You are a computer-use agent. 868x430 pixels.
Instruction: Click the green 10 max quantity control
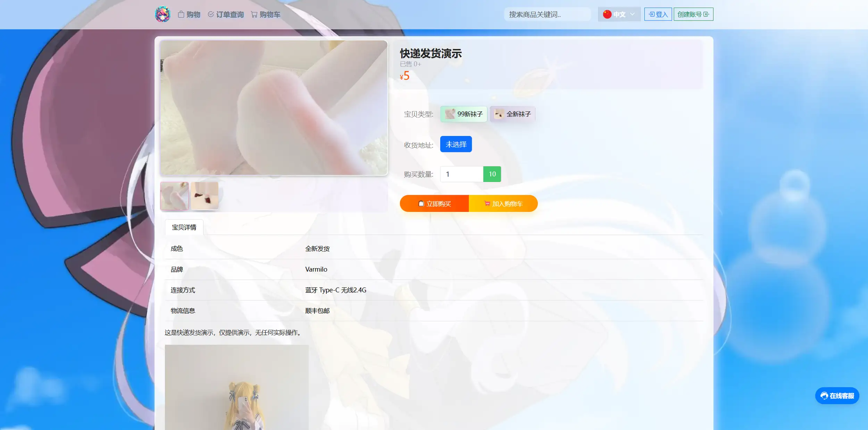point(492,174)
